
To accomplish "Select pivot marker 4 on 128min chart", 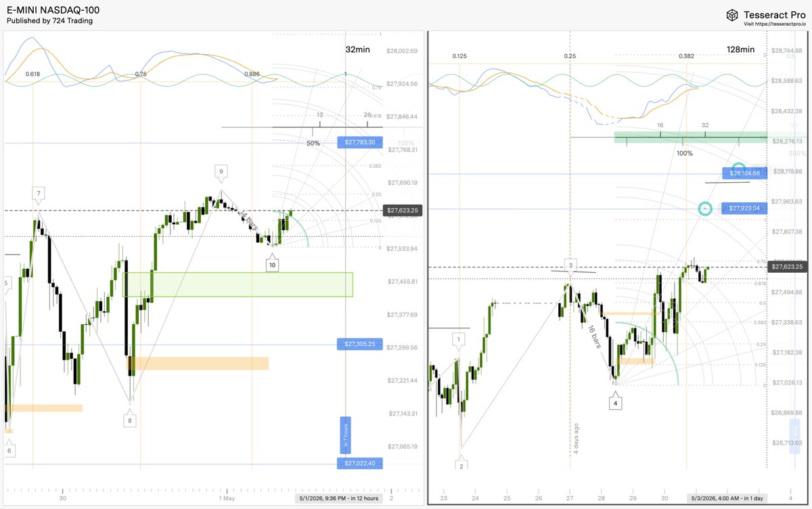I will click(615, 403).
